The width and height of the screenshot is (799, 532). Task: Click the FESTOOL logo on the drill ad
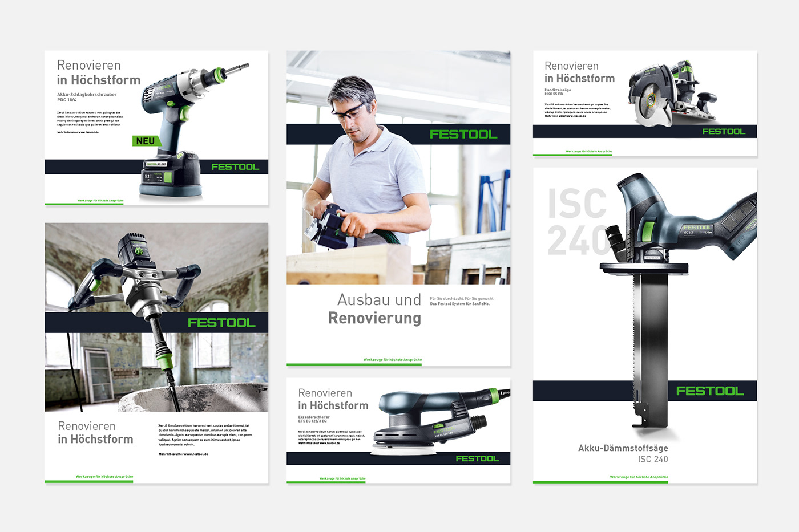coord(235,166)
